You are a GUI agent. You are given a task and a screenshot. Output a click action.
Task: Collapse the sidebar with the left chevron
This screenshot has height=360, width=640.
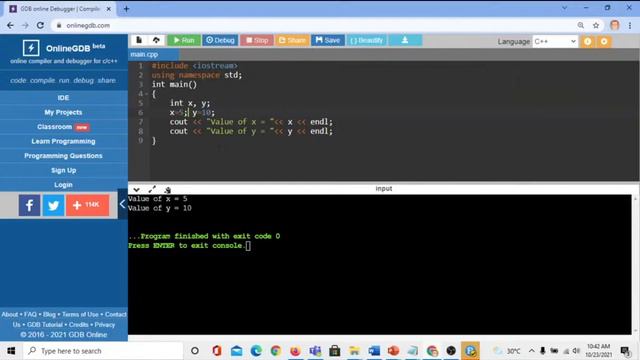tap(122, 204)
